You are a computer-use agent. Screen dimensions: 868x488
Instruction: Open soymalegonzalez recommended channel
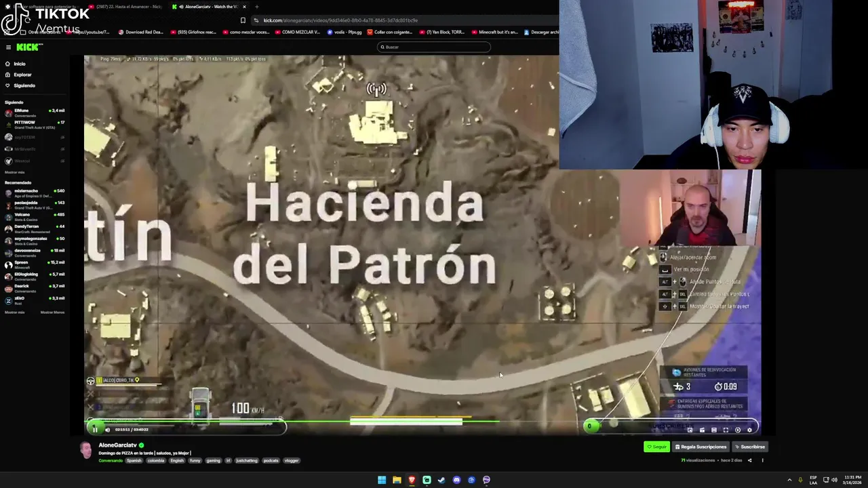(34, 240)
